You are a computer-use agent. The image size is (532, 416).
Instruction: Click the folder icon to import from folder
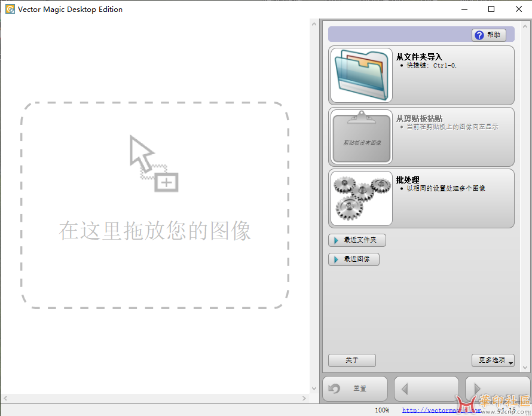click(361, 75)
